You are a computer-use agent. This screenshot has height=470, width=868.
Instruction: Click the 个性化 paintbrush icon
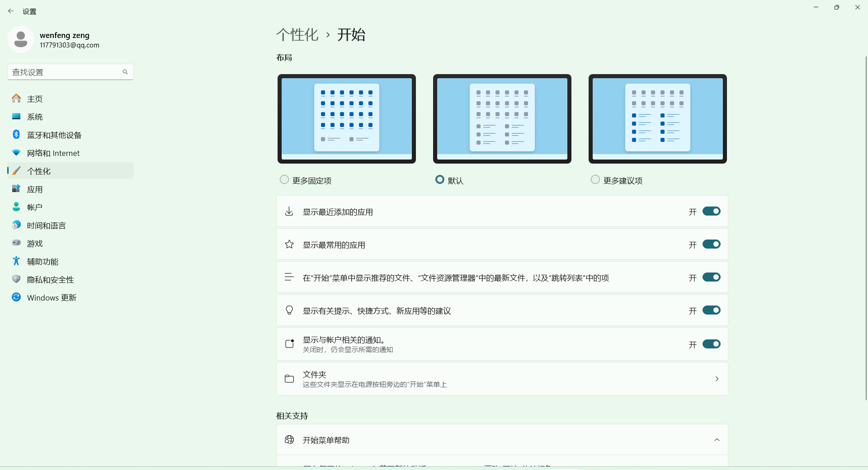coord(16,171)
